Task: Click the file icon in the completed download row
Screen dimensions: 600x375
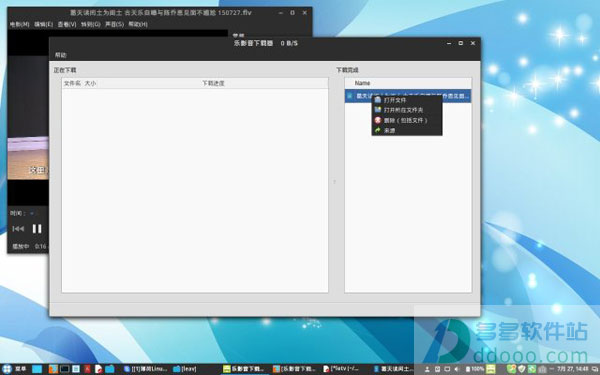Action: pyautogui.click(x=349, y=96)
